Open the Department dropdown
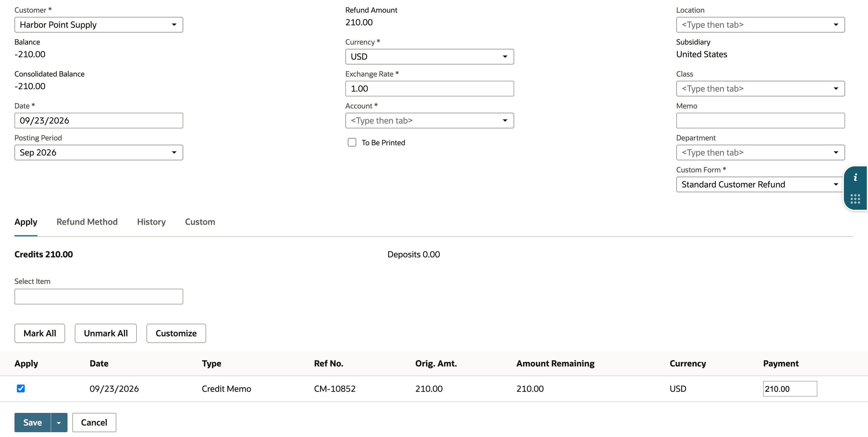This screenshot has width=868, height=437. pos(760,152)
